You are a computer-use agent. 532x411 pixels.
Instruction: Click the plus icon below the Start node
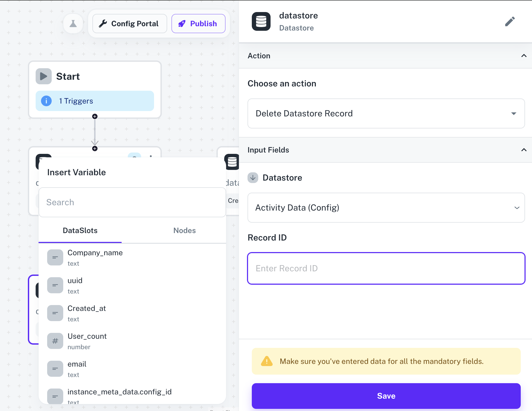click(x=95, y=116)
